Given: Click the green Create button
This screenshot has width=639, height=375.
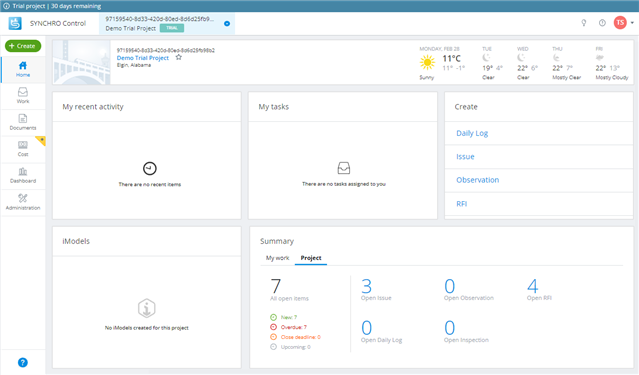Looking at the screenshot, I should (23, 46).
